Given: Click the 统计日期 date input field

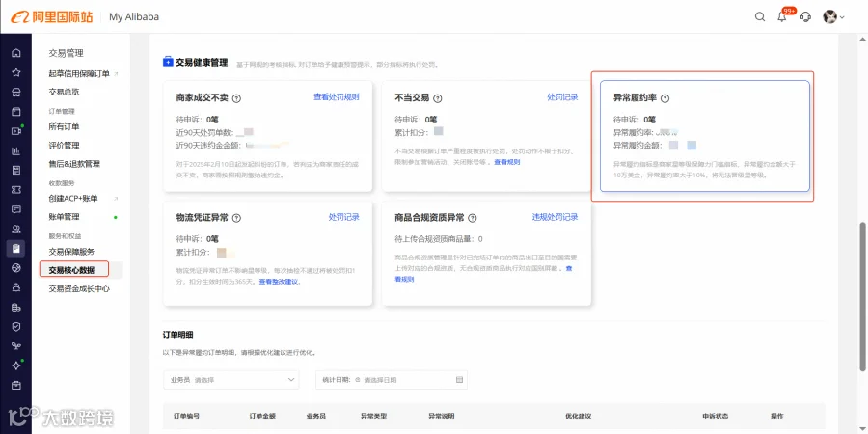Looking at the screenshot, I should [392, 380].
